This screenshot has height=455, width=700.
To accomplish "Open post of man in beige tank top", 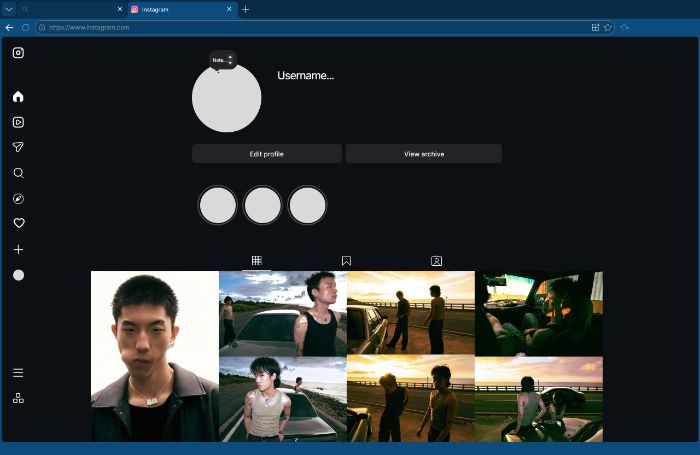I will (283, 399).
